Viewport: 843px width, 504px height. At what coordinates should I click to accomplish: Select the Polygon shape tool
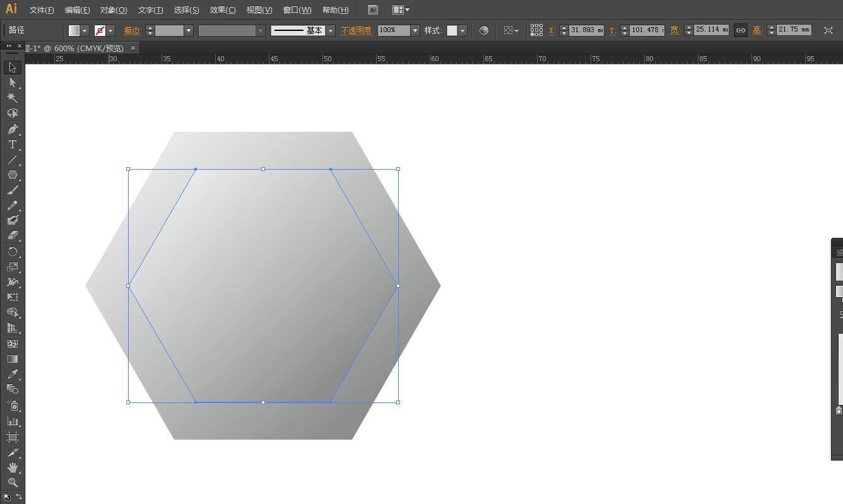(x=11, y=175)
